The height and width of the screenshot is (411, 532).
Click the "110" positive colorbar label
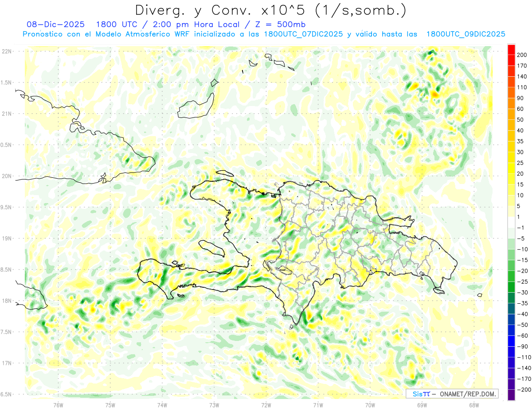tap(522, 87)
